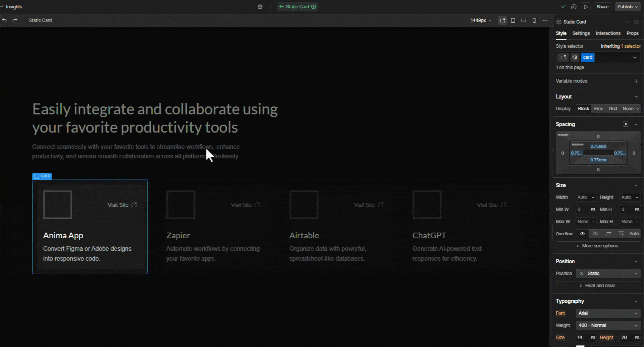This screenshot has height=347, width=644.
Task: Open the Position Static dropdown
Action: pos(608,274)
